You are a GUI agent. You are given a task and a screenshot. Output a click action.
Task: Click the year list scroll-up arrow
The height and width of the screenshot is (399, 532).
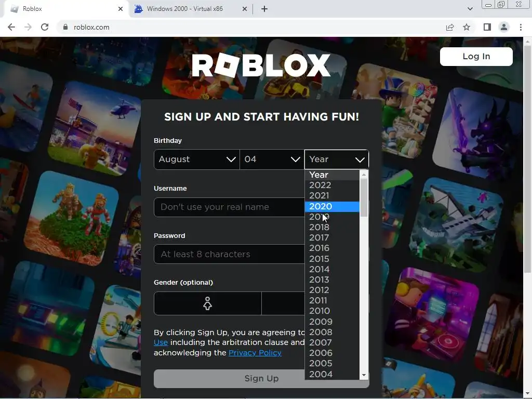click(364, 175)
